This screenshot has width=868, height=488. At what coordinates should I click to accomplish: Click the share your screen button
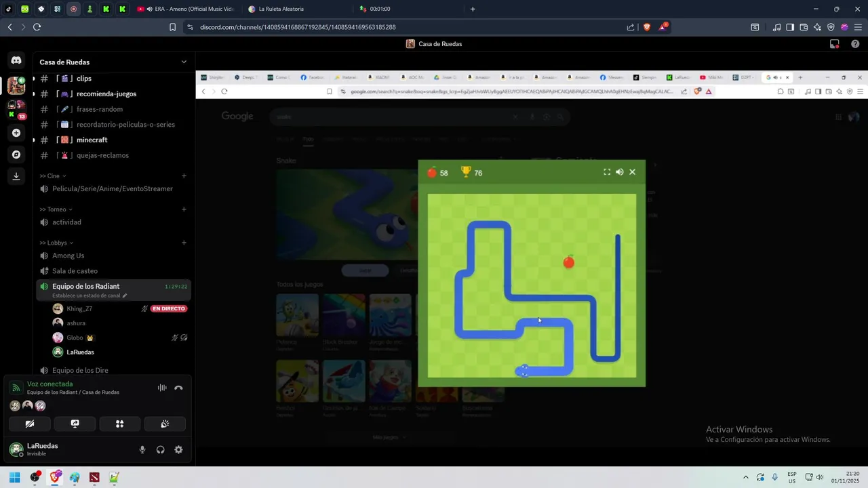pyautogui.click(x=75, y=424)
